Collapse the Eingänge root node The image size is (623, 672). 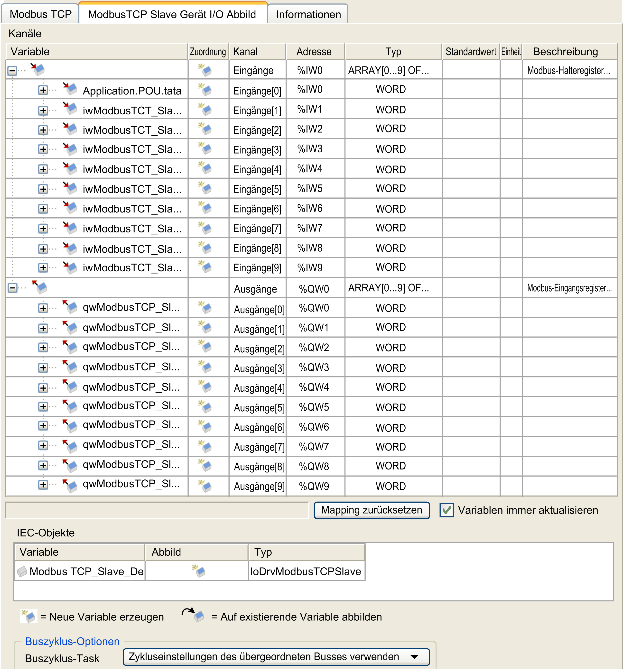click(12, 71)
